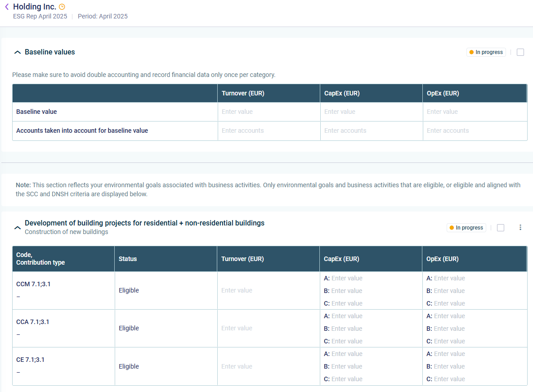Select OpEx B field for CCA 7.1;3.1

coord(449,329)
